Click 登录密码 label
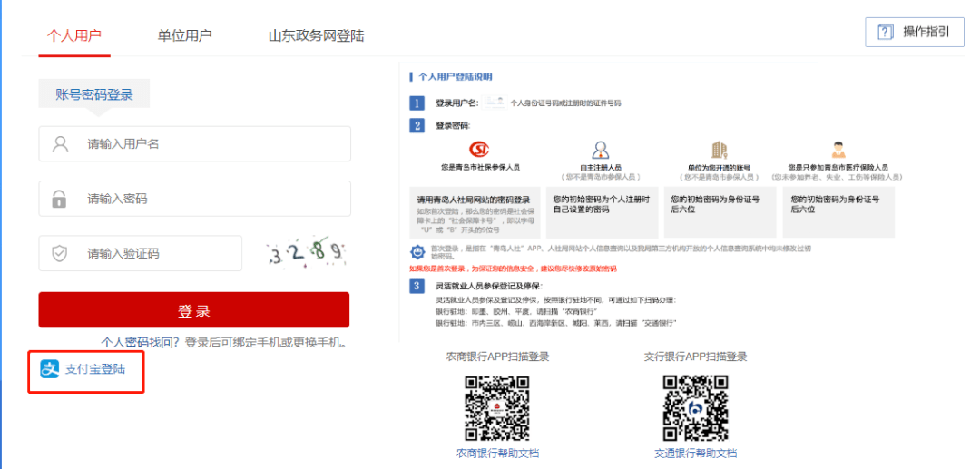 (453, 125)
